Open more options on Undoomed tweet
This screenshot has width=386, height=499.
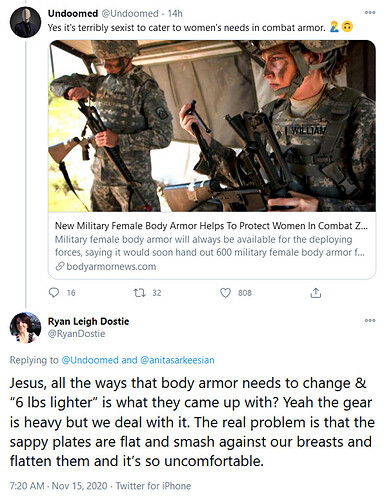tap(370, 13)
